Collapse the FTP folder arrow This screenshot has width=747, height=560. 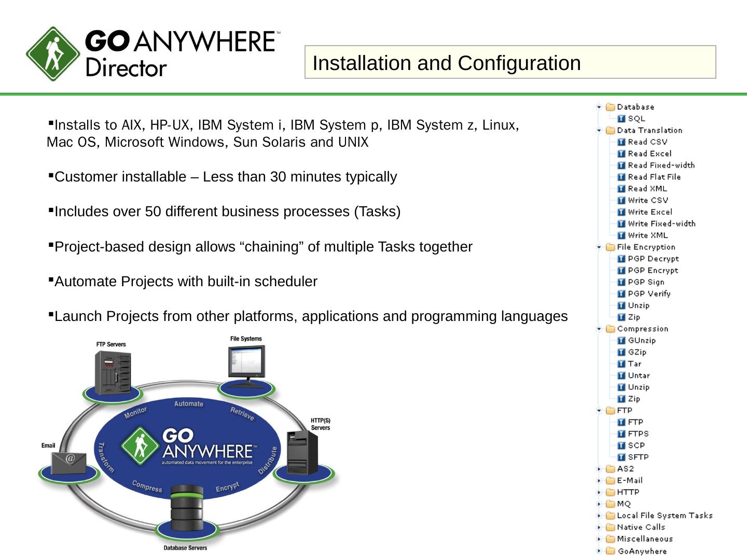599,411
